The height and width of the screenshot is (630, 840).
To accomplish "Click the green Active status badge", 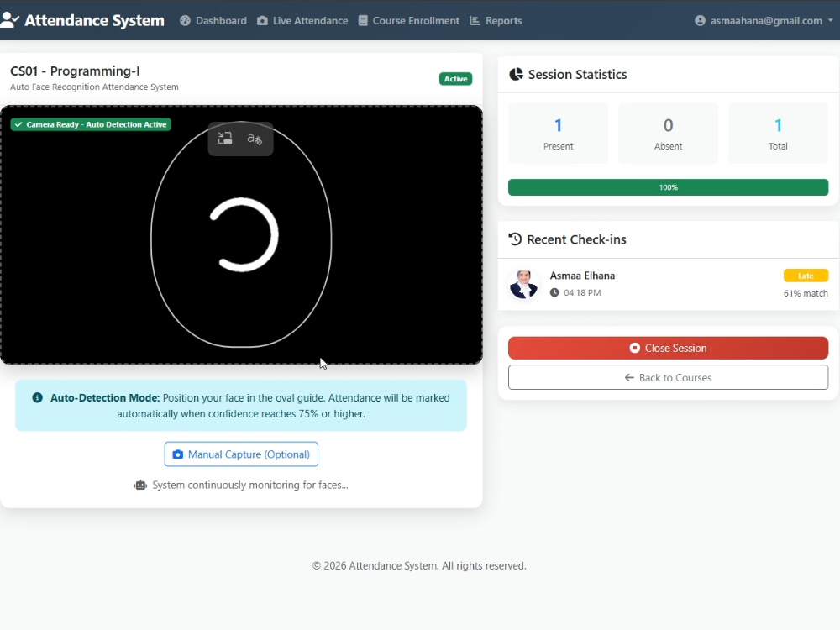I will [x=455, y=79].
